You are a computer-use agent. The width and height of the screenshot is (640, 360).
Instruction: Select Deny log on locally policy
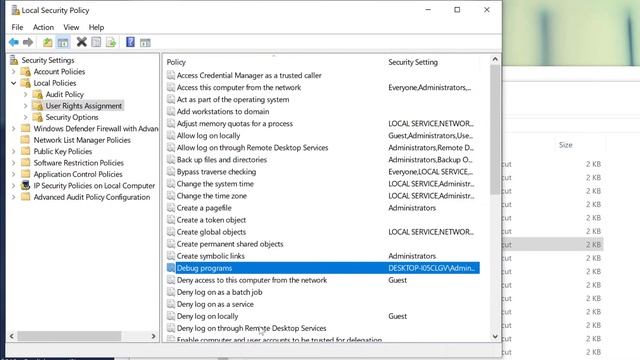click(207, 316)
